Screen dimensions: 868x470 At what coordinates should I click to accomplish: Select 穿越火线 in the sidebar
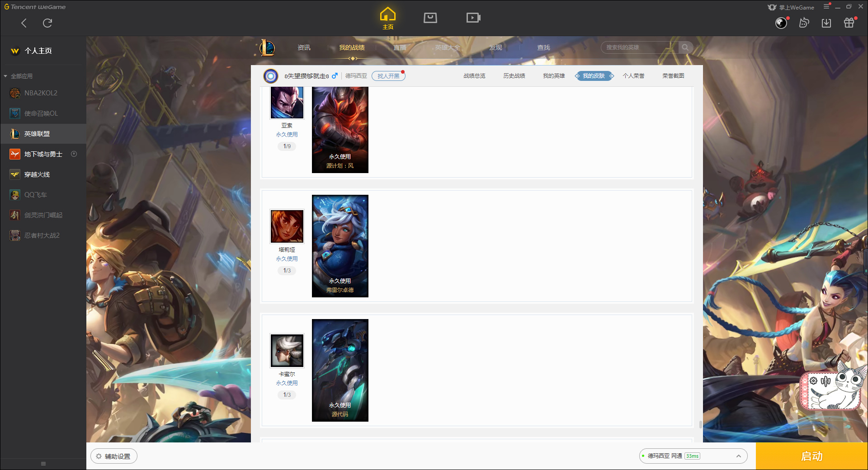(x=43, y=174)
